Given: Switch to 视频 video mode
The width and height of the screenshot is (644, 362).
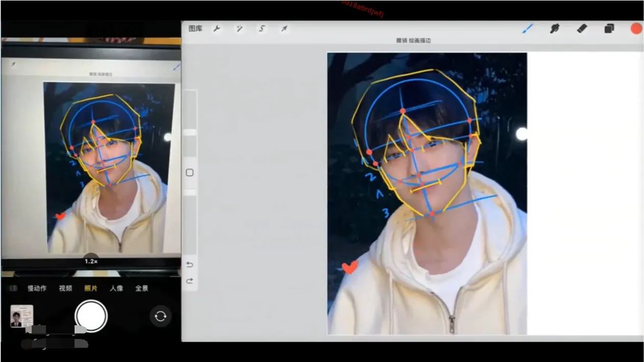Looking at the screenshot, I should click(x=65, y=288).
